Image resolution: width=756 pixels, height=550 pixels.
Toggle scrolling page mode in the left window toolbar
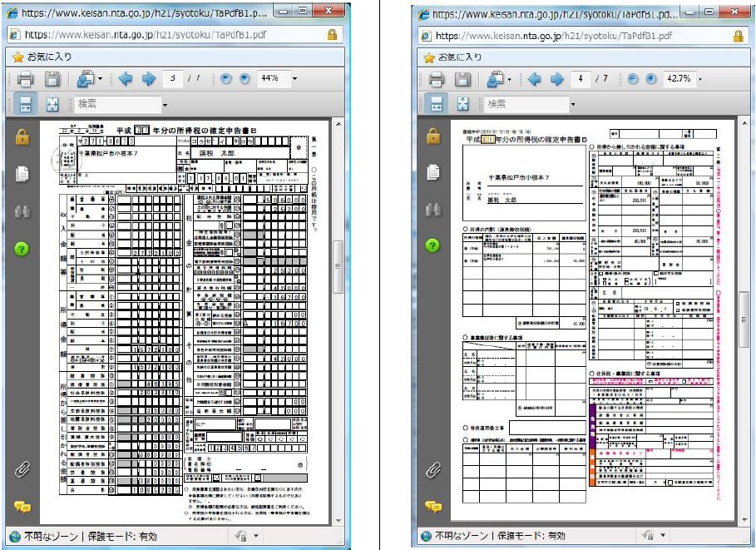point(24,104)
